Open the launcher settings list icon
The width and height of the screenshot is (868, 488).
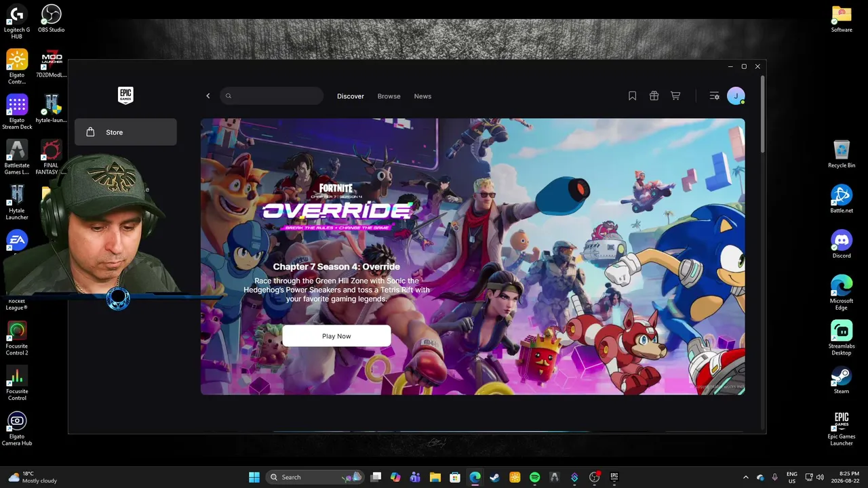pyautogui.click(x=714, y=96)
